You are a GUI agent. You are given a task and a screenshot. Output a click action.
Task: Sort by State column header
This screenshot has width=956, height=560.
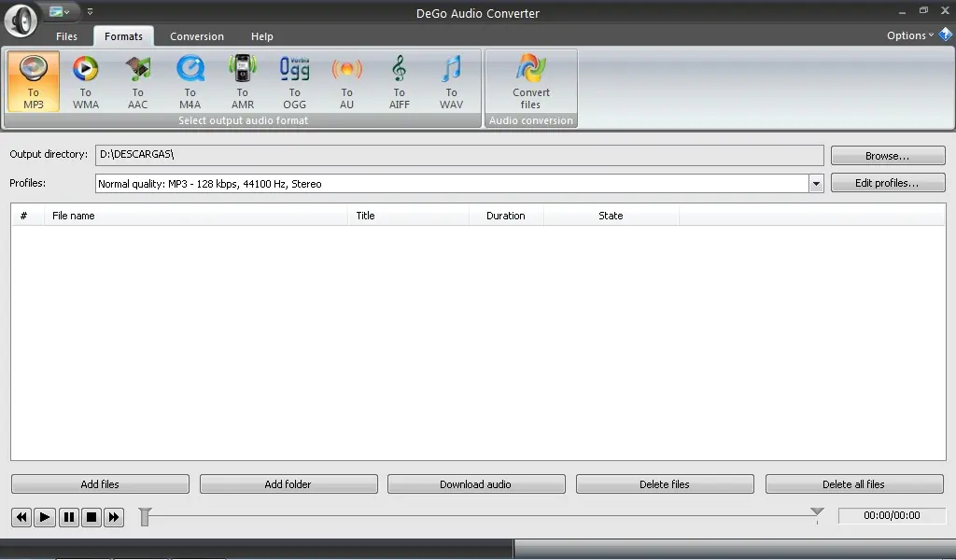(x=611, y=216)
